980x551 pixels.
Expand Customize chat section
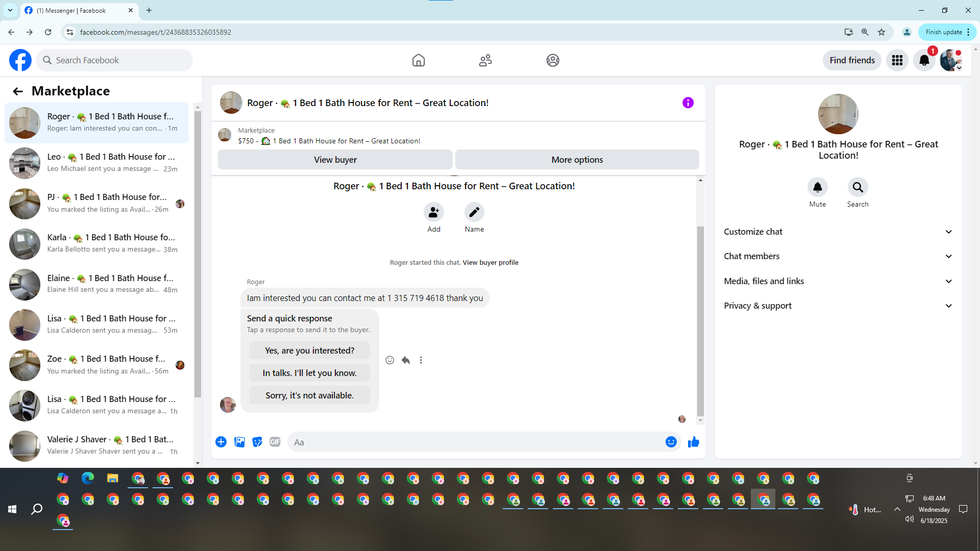pos(838,232)
